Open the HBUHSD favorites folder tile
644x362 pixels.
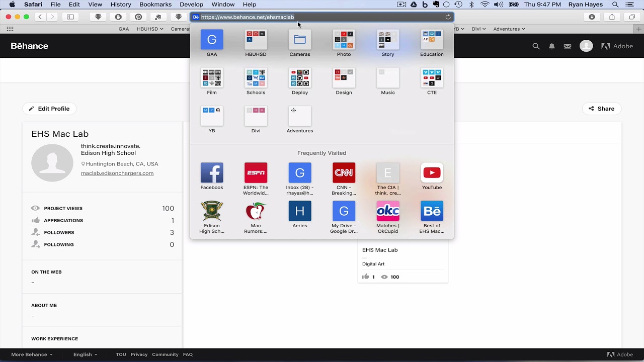(256, 40)
